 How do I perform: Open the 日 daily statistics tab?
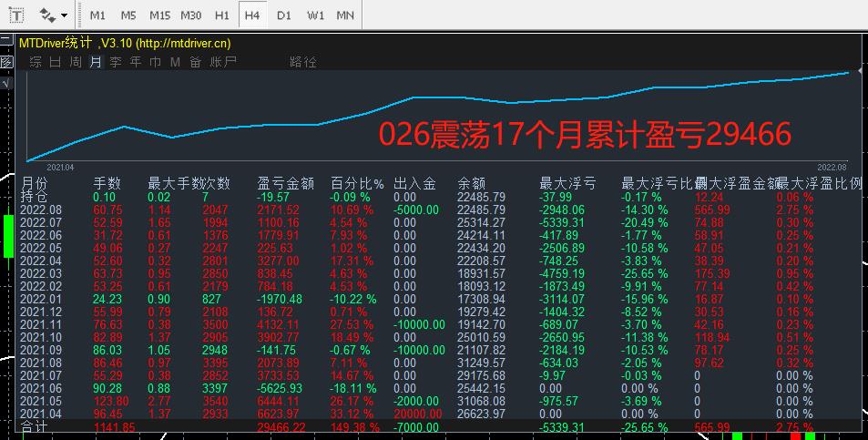56,62
